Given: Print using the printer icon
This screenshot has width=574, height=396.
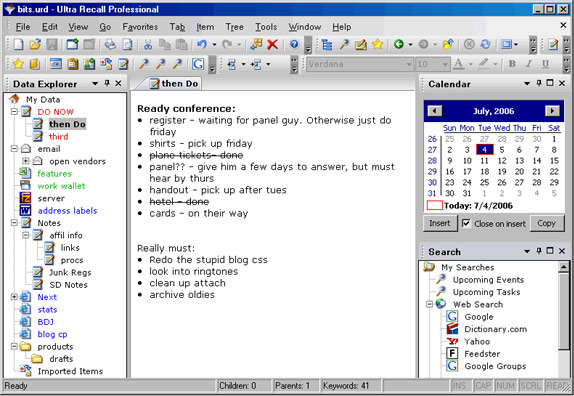Looking at the screenshot, I should (110, 45).
